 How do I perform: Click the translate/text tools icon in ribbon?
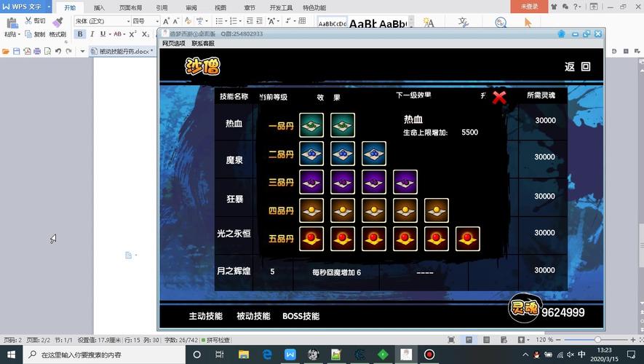[464, 23]
